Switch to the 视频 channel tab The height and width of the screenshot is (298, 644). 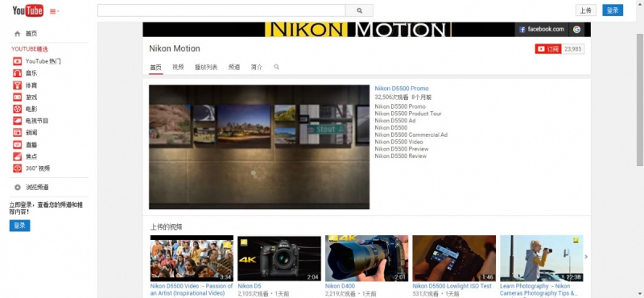pos(178,67)
